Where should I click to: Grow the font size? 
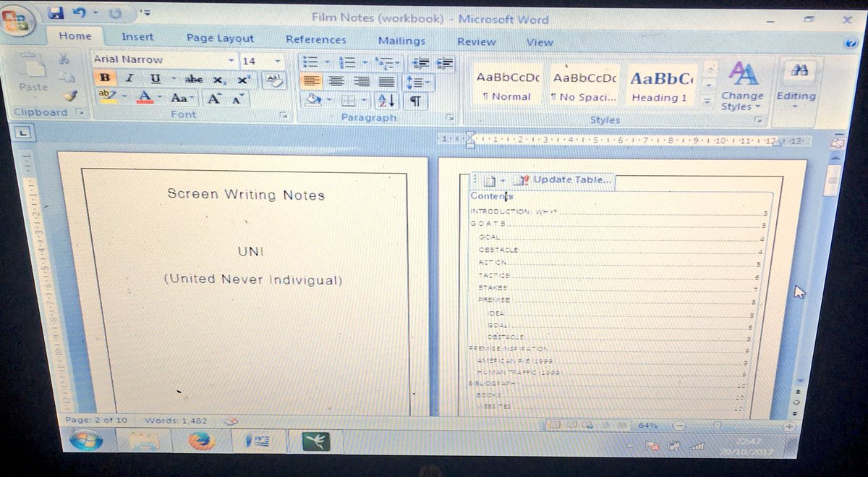coord(214,98)
